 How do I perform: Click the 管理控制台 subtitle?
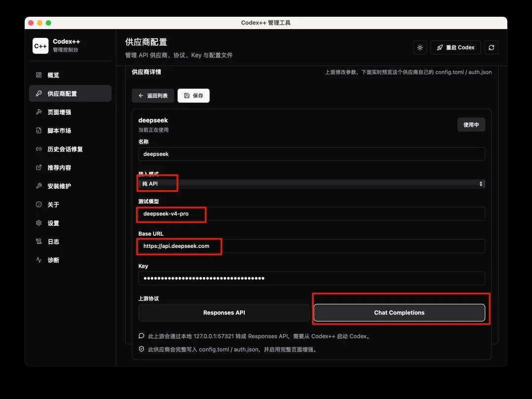tap(66, 50)
